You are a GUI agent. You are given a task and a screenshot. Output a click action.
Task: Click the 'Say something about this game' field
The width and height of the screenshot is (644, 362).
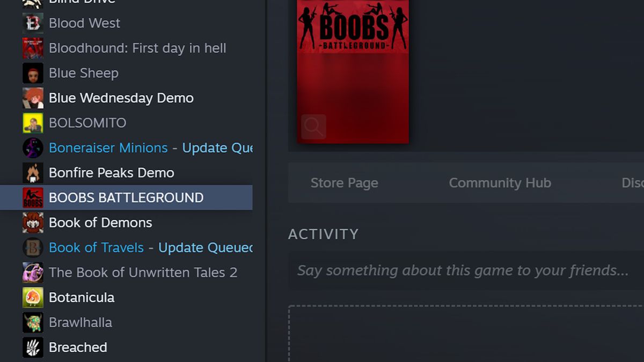pos(466,270)
